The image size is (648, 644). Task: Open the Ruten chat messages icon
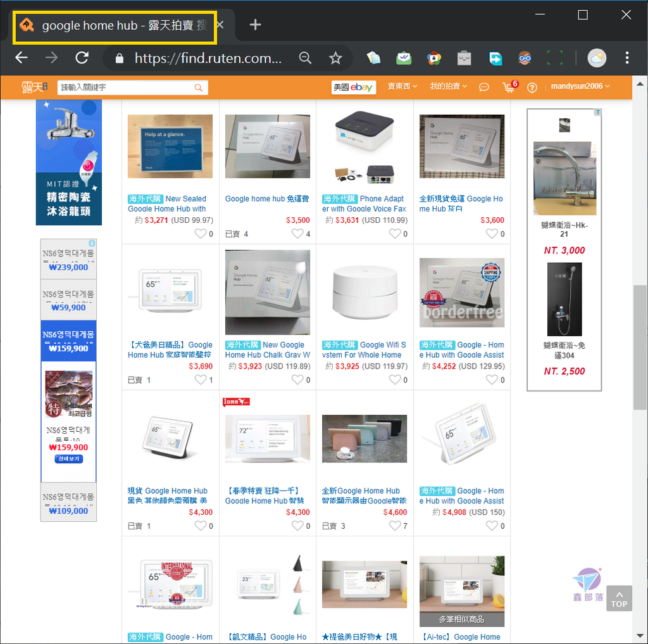484,87
